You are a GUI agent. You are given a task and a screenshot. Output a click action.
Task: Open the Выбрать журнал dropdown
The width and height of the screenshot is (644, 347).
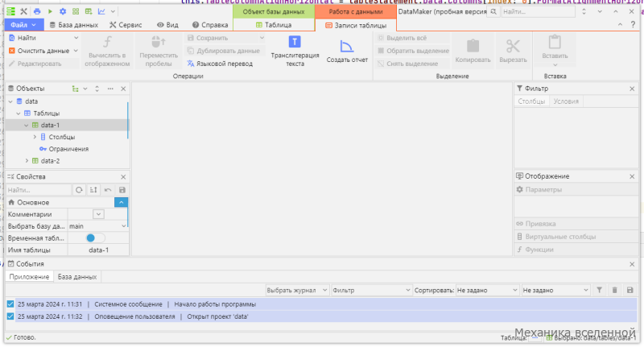tap(296, 291)
